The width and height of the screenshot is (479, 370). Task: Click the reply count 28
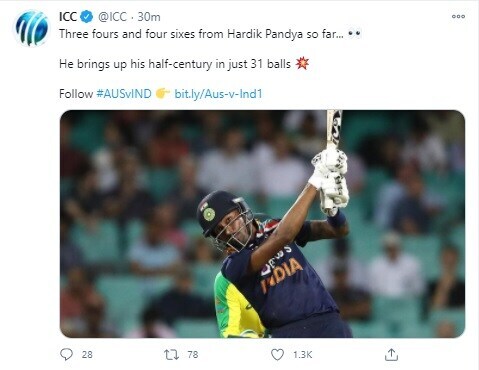pos(87,354)
